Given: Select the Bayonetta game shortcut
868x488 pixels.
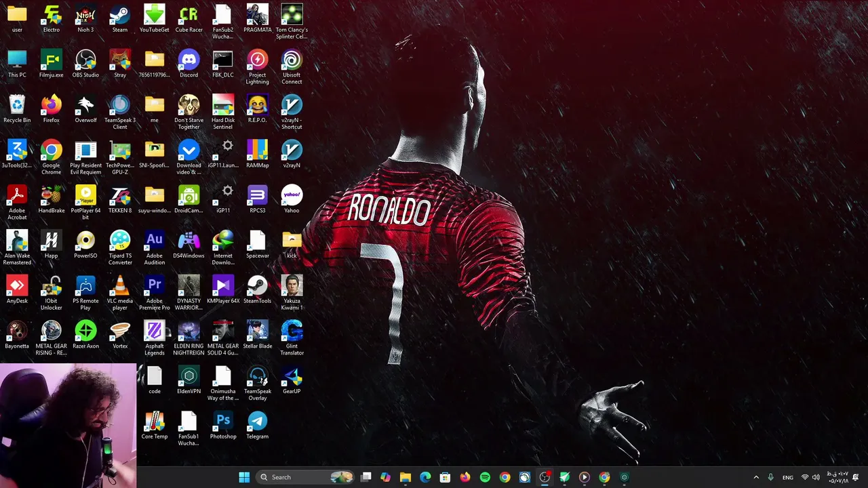Looking at the screenshot, I should (17, 335).
